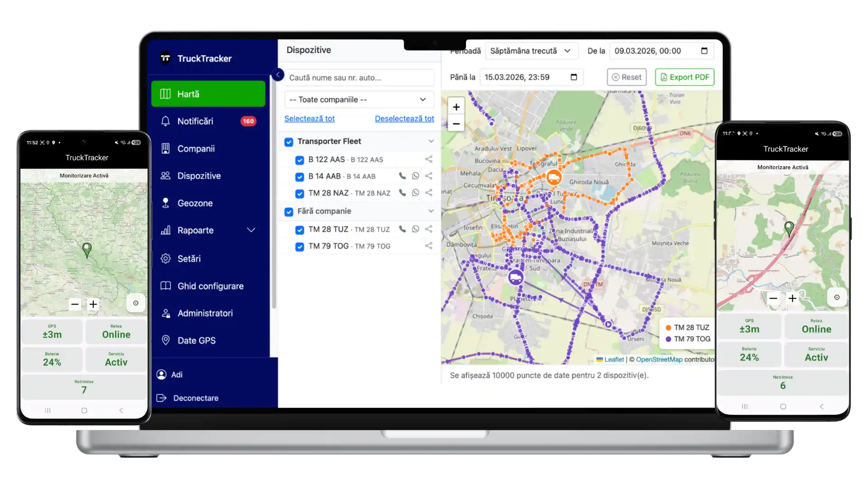This screenshot has width=868, height=488.
Task: Call TM 28 NAZ using the phone icon
Action: click(x=402, y=192)
